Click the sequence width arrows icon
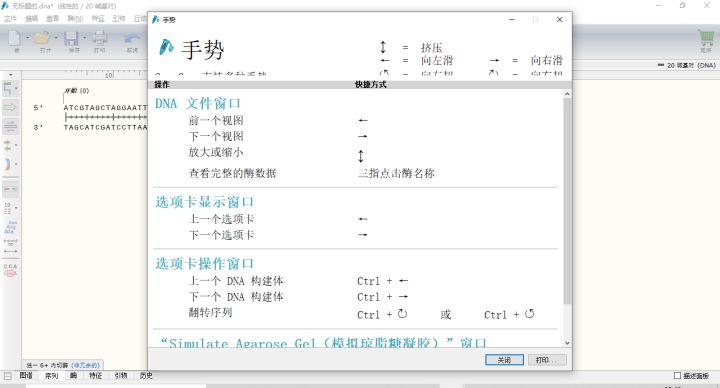This screenshot has width=720, height=388. 10,246
